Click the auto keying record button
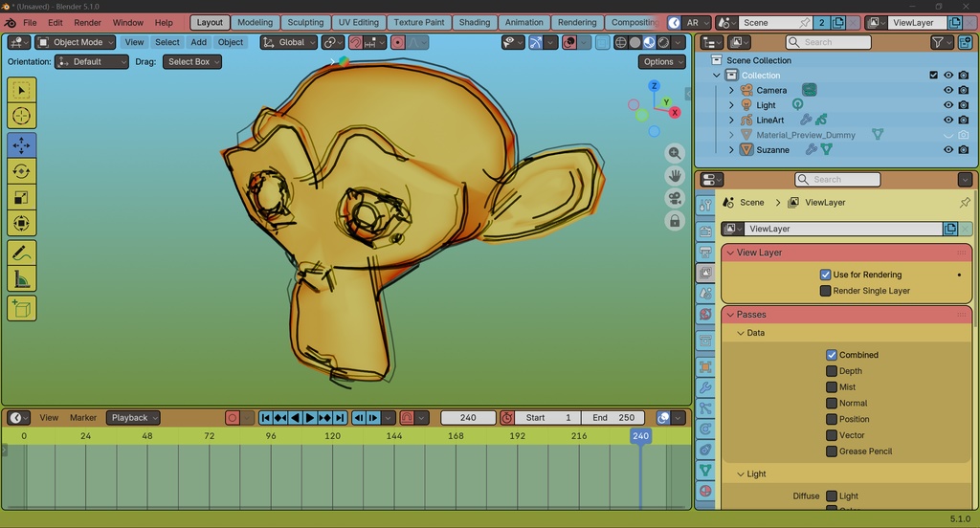 233,417
